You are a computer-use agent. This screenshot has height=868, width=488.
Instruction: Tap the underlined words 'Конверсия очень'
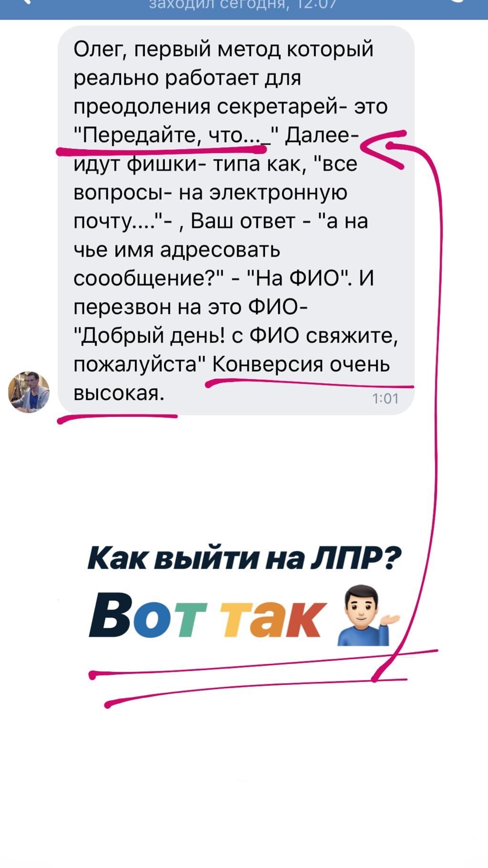pyautogui.click(x=301, y=364)
